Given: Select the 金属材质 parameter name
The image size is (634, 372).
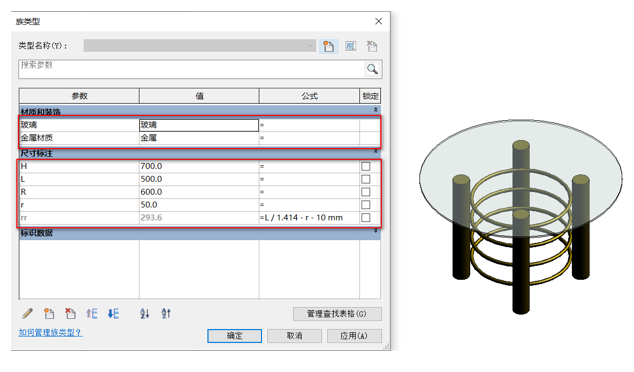Looking at the screenshot, I should [x=79, y=138].
